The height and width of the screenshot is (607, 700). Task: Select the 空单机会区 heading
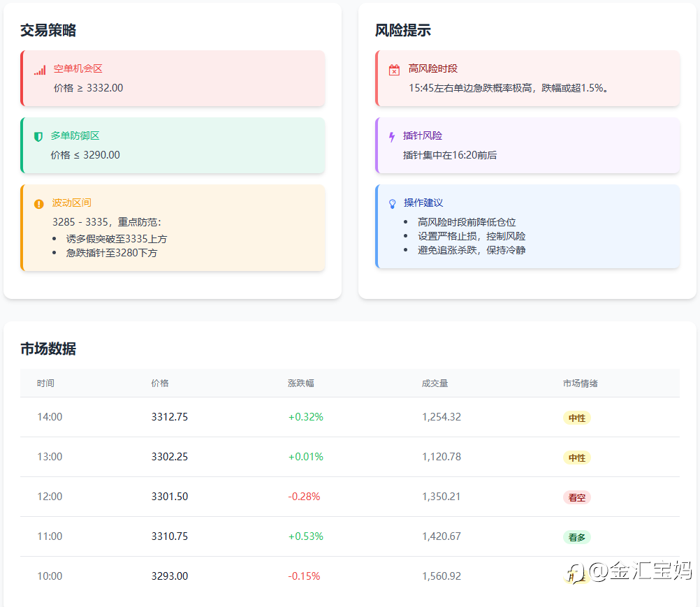coord(78,68)
